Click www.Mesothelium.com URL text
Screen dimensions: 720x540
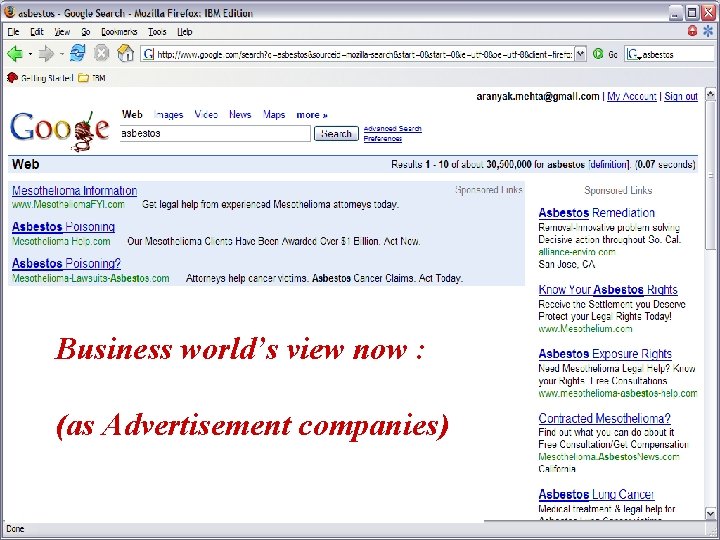585,329
